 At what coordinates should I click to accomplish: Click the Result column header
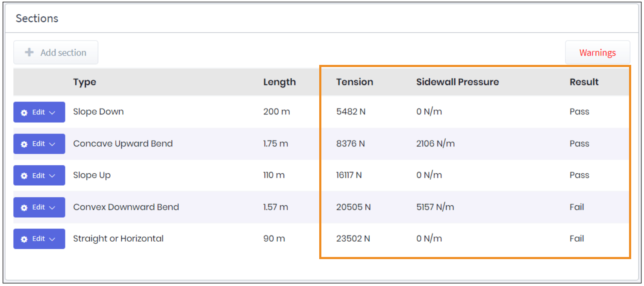(x=584, y=82)
